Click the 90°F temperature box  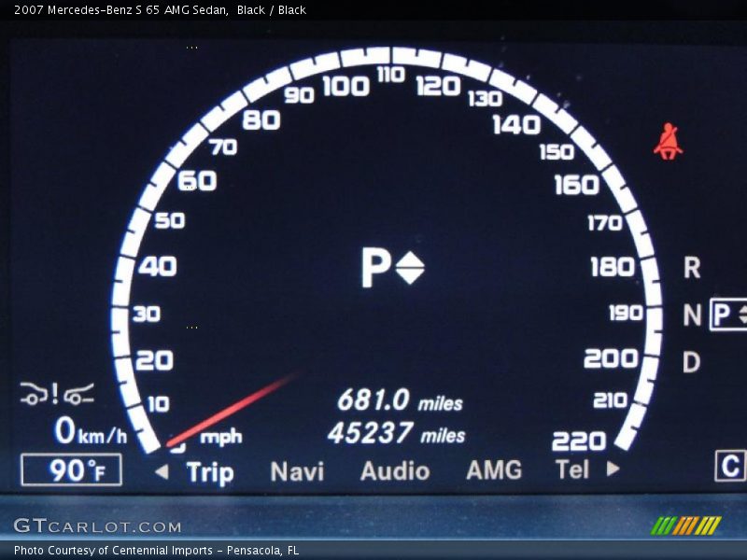[72, 470]
